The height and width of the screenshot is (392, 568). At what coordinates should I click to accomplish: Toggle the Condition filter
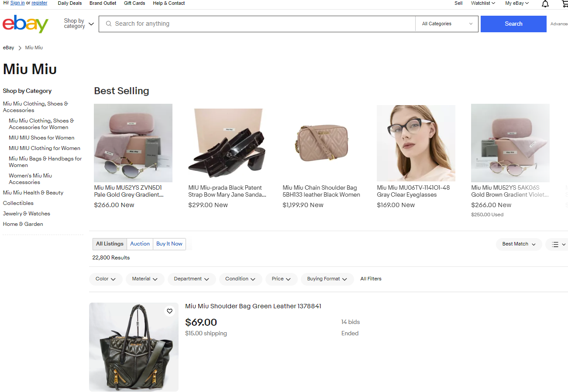[x=241, y=279]
